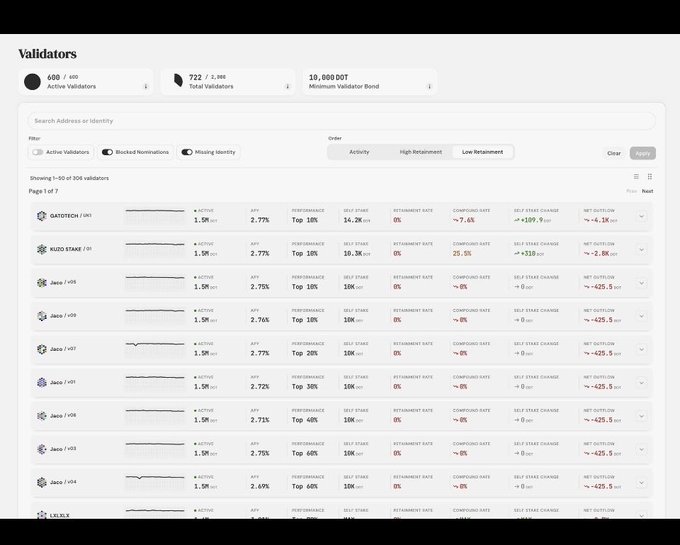The image size is (680, 545).
Task: Click Jaco / v06 performance Top 40%
Action: pos(304,420)
